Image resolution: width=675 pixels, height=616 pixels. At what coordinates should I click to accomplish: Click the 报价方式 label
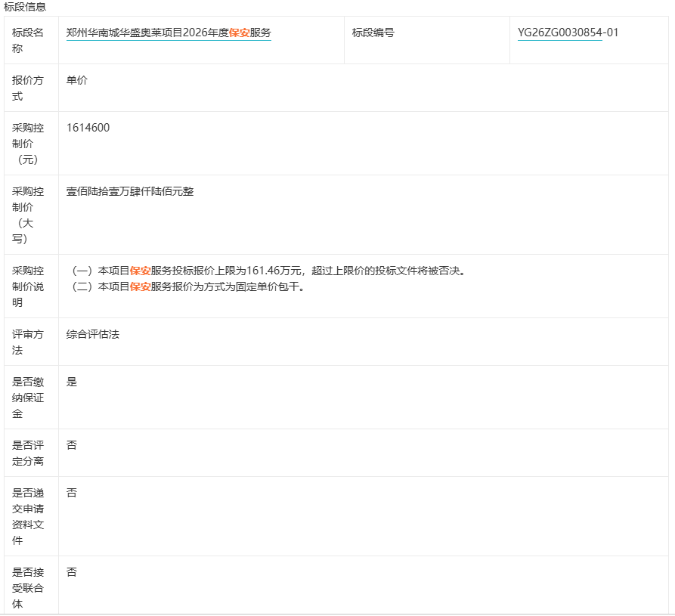click(x=29, y=88)
